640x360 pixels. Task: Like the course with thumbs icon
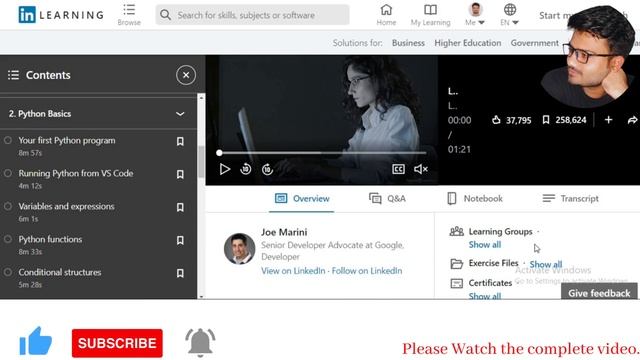click(x=496, y=120)
